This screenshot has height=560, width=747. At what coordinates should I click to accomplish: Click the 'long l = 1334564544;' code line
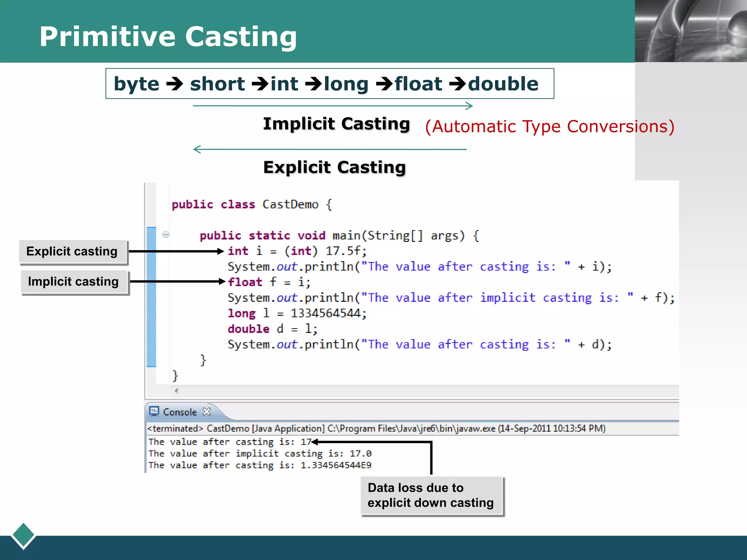tap(297, 313)
